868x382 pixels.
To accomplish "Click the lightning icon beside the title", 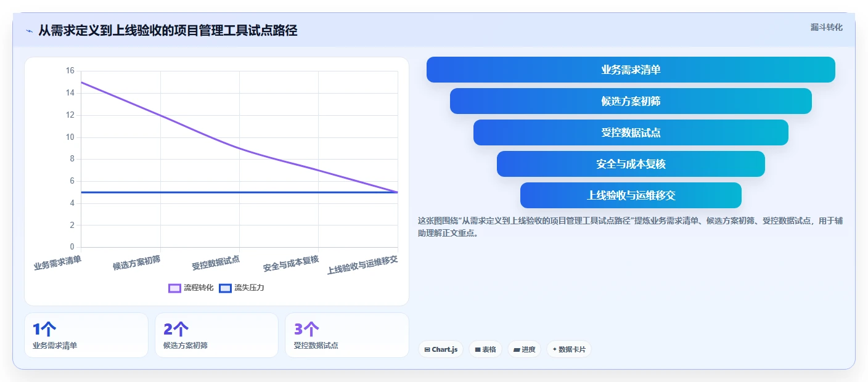I will [x=29, y=31].
